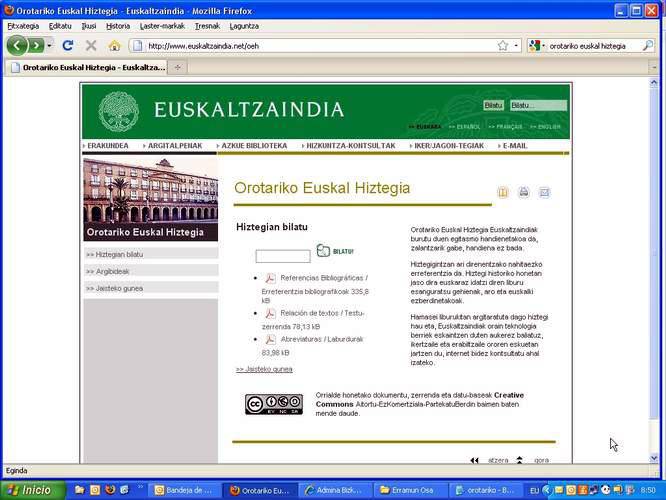Switch to Erramun Osa folder taskbar window
The image size is (666, 500).
click(x=410, y=490)
